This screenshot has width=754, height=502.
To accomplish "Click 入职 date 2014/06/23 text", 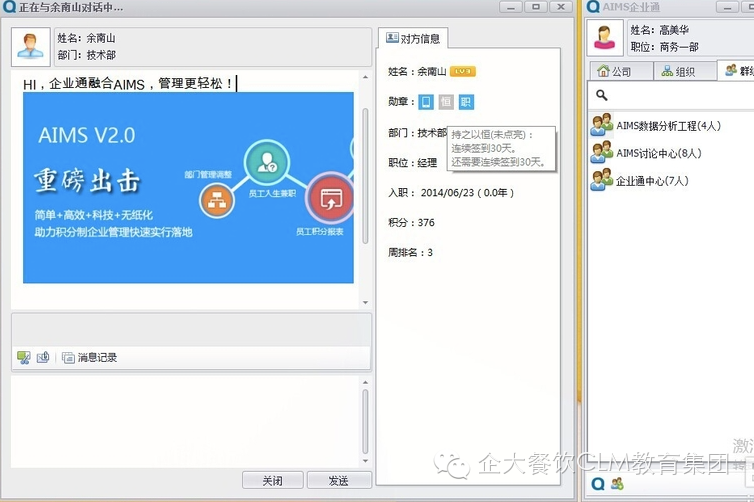I will [x=451, y=192].
